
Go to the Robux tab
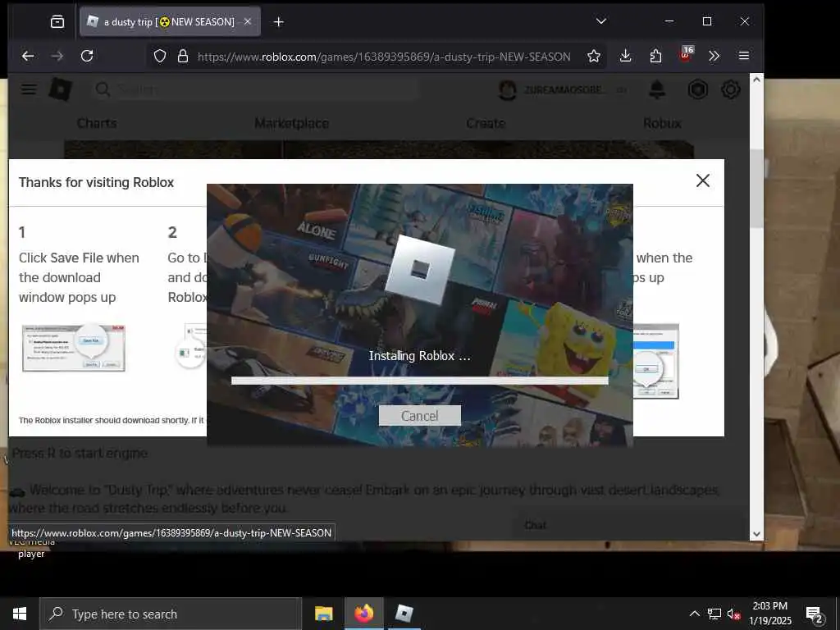click(x=662, y=123)
